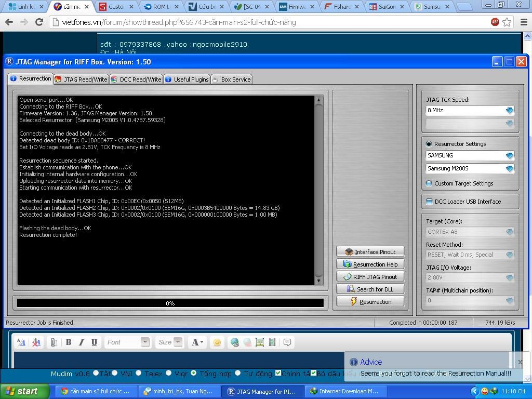Open the Font dropdown in forum editor
Image resolution: width=532 pixels, height=399 pixels.
click(x=127, y=342)
